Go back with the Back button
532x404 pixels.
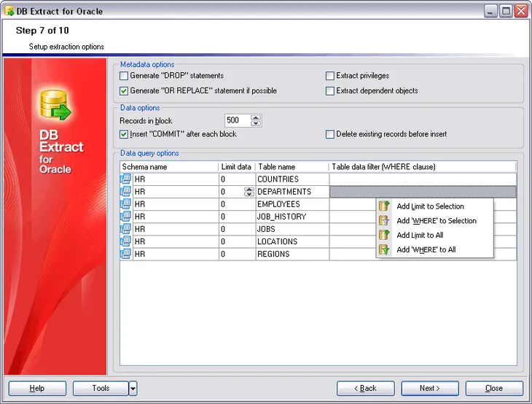tap(366, 389)
